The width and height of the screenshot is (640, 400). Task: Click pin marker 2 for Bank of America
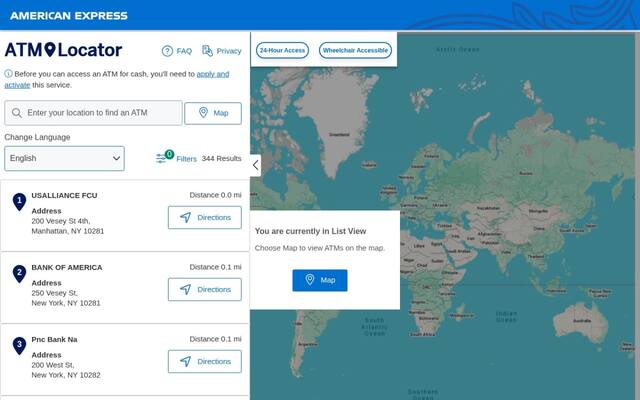[19, 273]
